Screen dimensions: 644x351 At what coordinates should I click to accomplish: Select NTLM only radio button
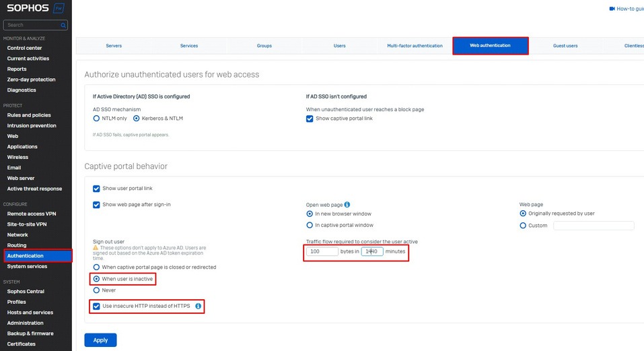[x=96, y=119]
